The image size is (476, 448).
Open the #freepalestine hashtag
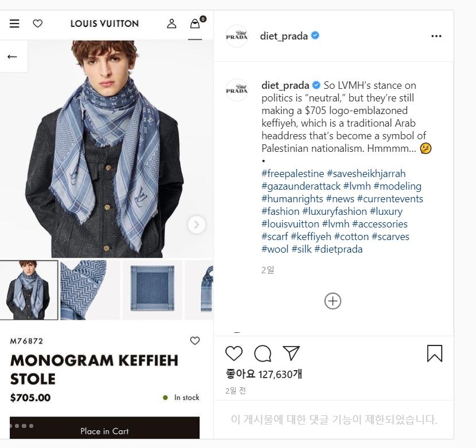coord(292,174)
